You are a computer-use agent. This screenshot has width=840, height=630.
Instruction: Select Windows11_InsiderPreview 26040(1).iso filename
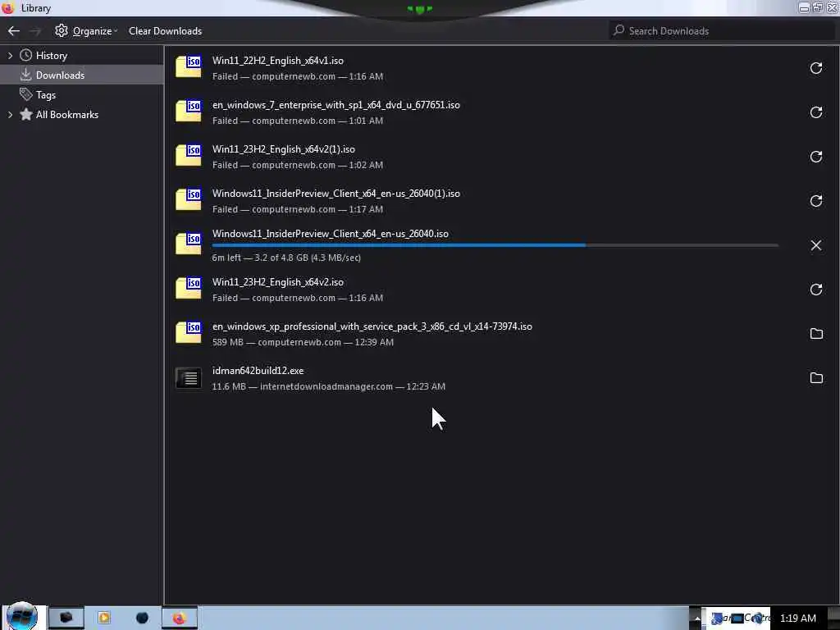[336, 194]
